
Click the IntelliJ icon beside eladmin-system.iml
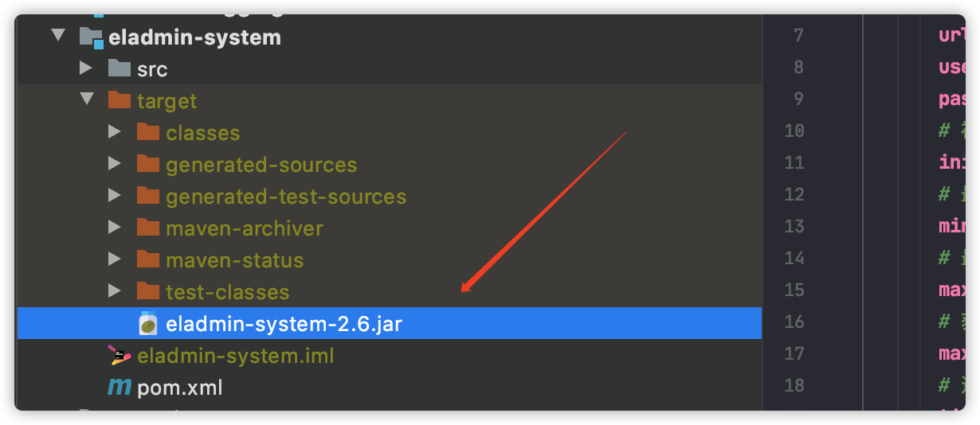[x=119, y=356]
